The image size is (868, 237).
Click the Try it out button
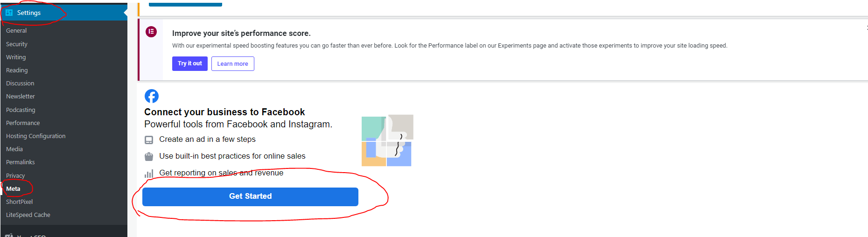point(190,63)
